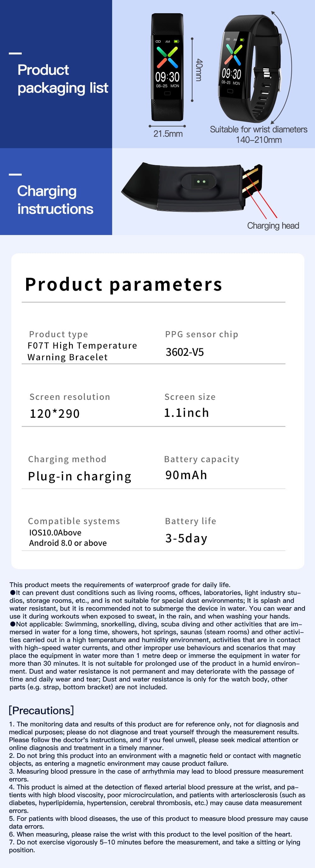Click the green battery icon on left bracelet screen
Viewport: 315px width, 868px height.
point(176,42)
